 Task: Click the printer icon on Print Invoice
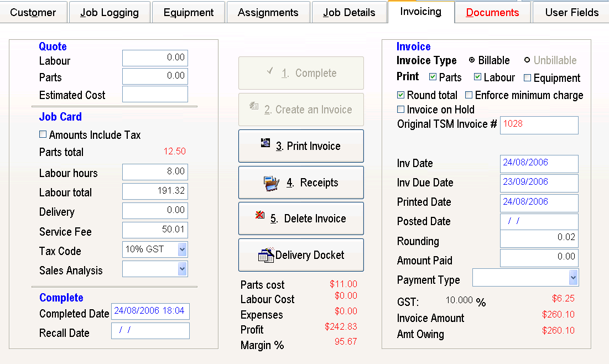click(266, 144)
